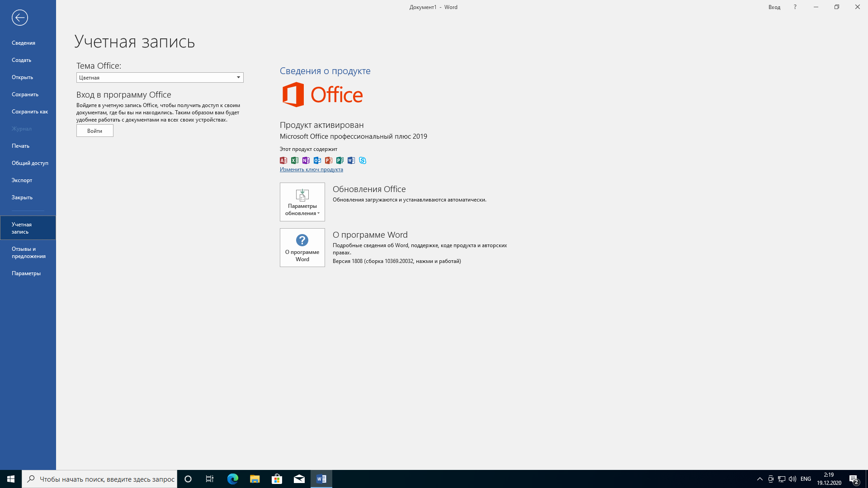Click Вход in the title bar

(x=774, y=7)
